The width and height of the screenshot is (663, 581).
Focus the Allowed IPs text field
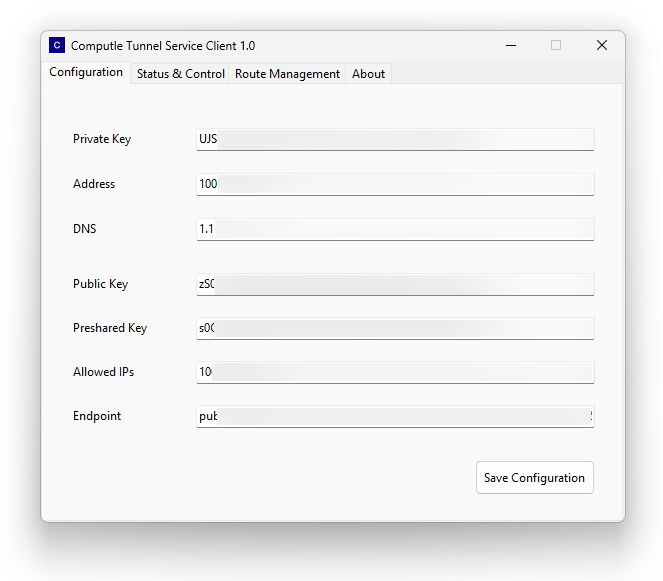[395, 372]
